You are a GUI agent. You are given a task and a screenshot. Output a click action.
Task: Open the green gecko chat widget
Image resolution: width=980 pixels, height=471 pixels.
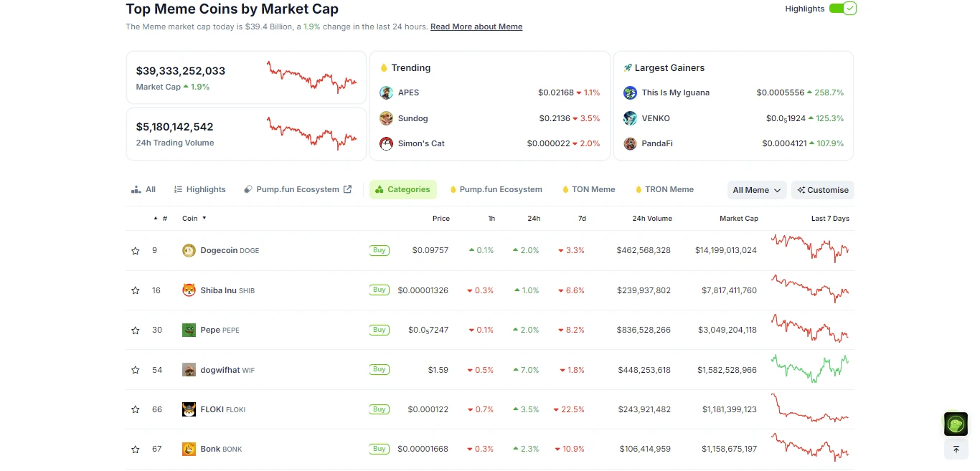(x=956, y=424)
